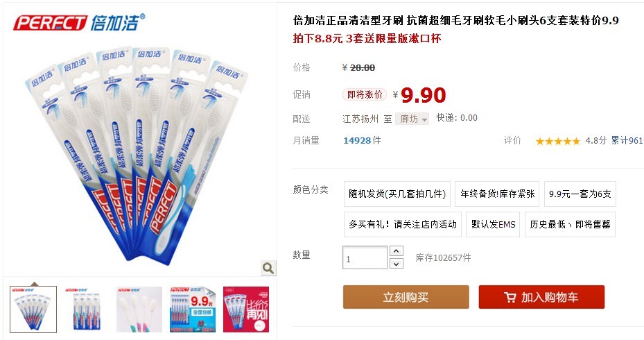This screenshot has height=340, width=644.
Task: Select option 9.9元一套为6支
Action: (x=580, y=194)
